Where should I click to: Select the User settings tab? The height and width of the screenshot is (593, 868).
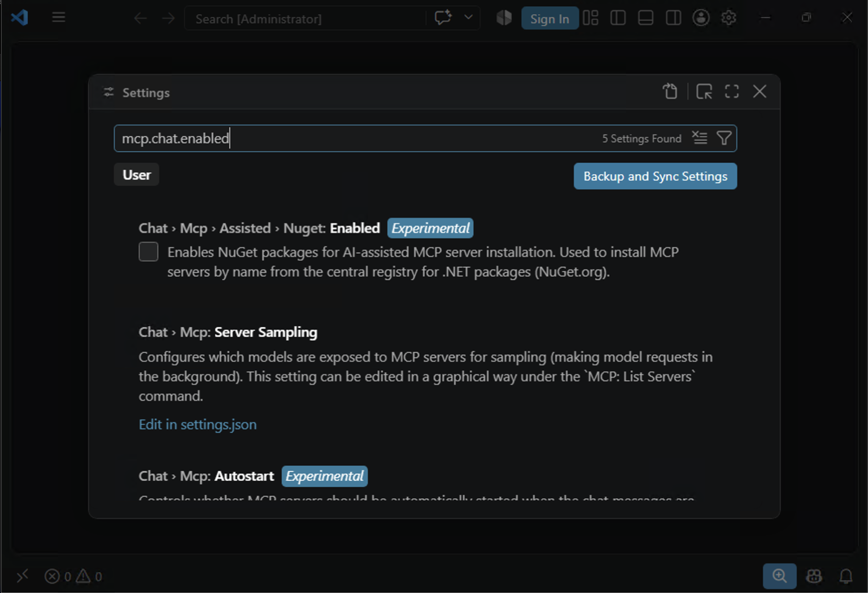click(x=137, y=175)
